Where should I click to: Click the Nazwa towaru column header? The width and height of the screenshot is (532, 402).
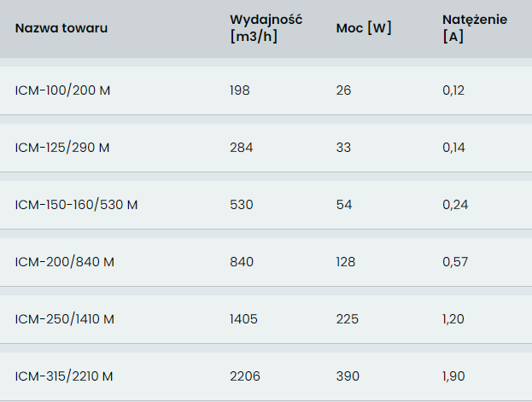(61, 28)
